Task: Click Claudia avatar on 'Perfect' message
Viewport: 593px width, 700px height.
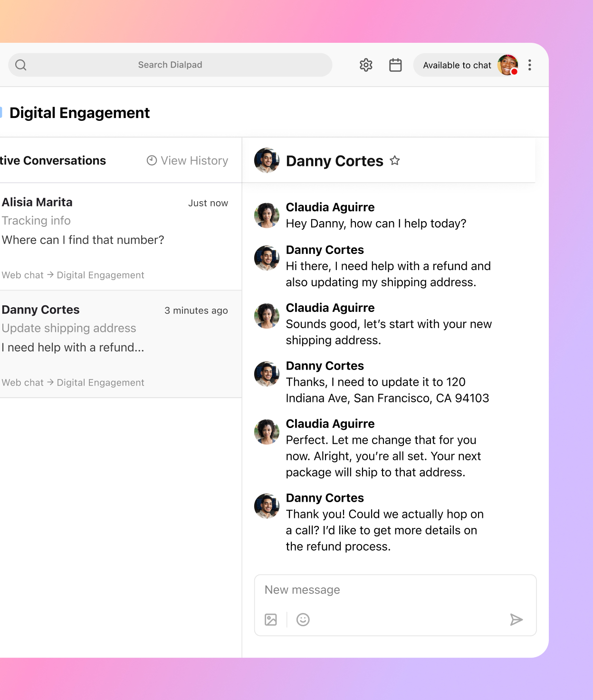Action: (x=267, y=432)
